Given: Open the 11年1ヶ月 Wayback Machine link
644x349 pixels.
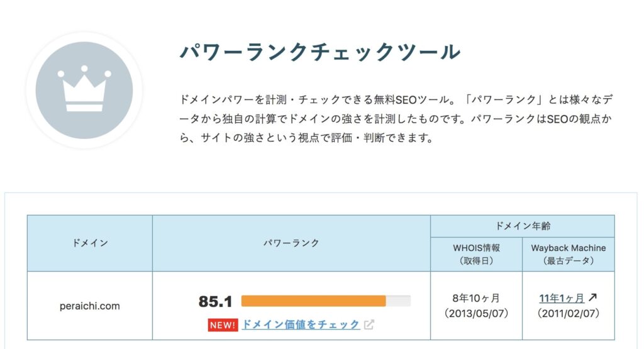Looking at the screenshot, I should 562,298.
